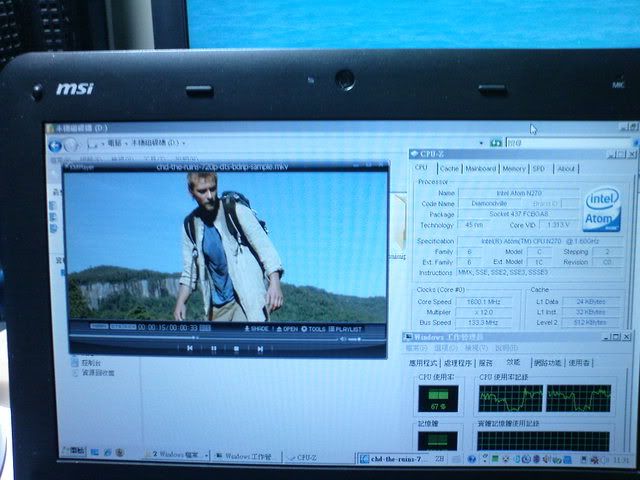
Task: Click the Intel Atom N270 name field
Action: (519, 193)
